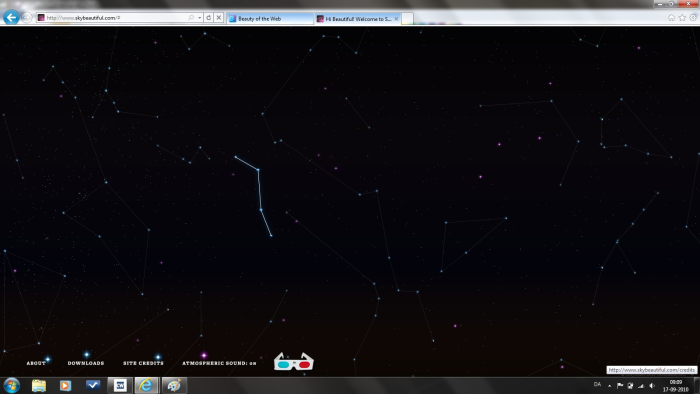This screenshot has height=394, width=700.
Task: Open Windows Start orb
Action: (12, 385)
